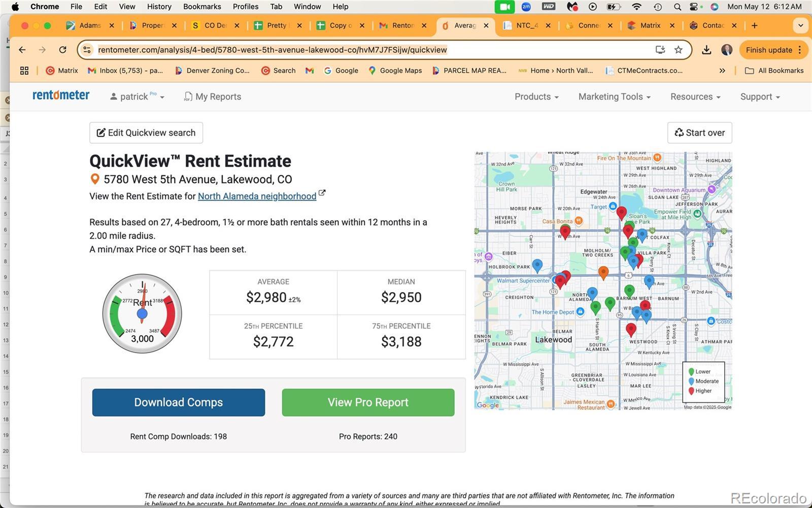Open My Reports link
Screen dimensions: 812x508
[x=213, y=97]
